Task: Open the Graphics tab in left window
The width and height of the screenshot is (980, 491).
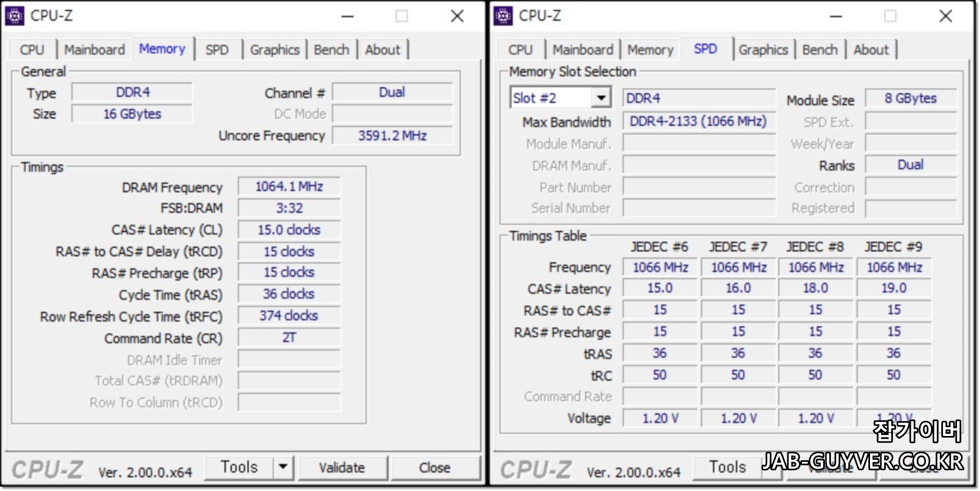Action: (x=275, y=50)
